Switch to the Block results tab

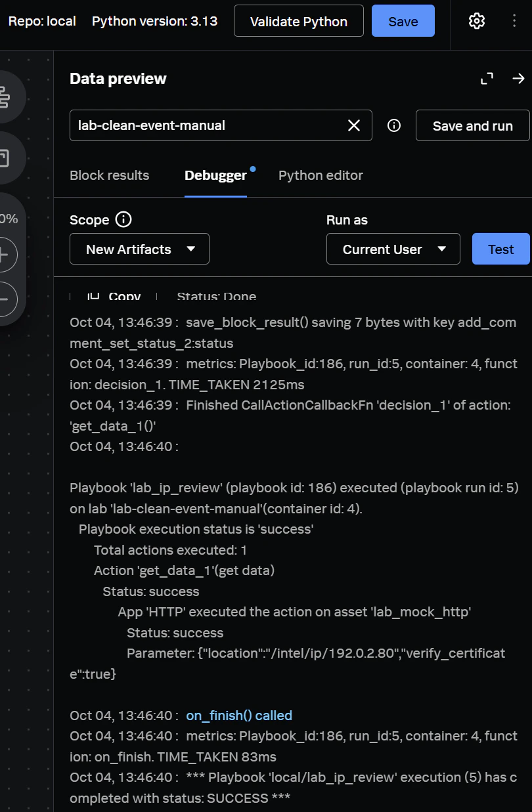coord(110,175)
